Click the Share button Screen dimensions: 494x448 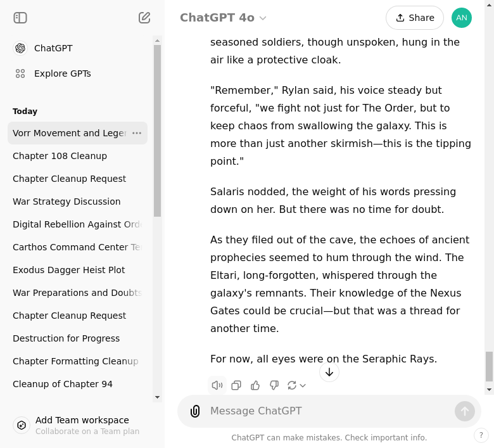(x=414, y=18)
